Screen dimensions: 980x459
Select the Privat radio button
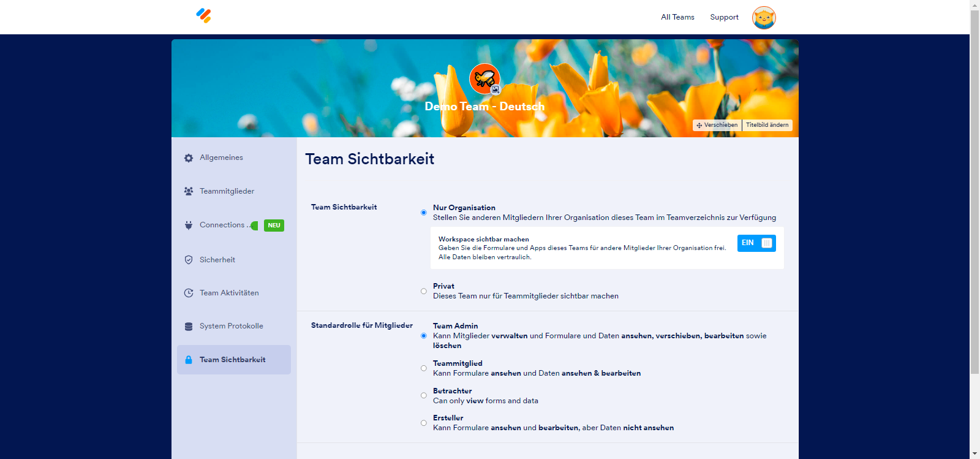(424, 291)
